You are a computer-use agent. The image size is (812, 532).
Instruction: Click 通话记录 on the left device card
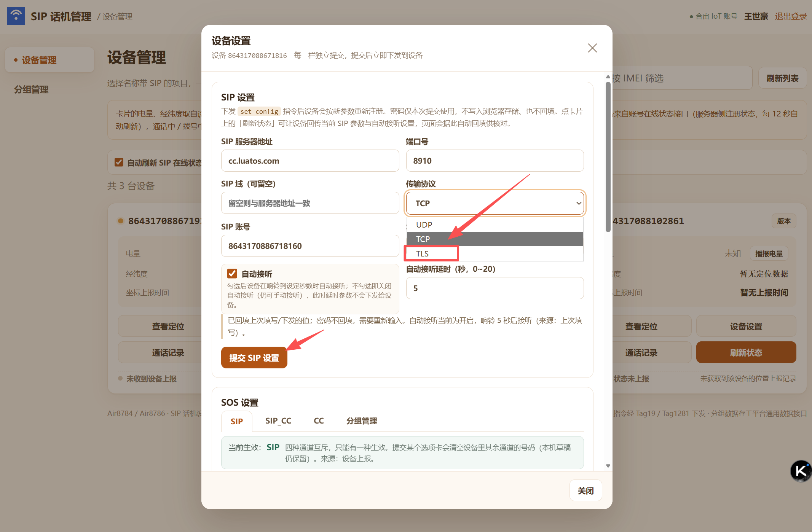168,352
